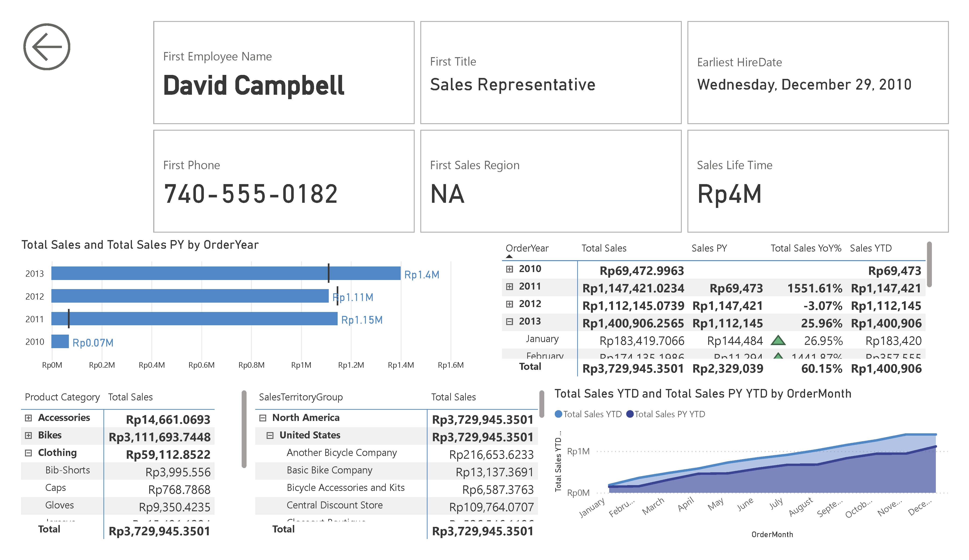Click the back arrow button
This screenshot has width=969, height=560.
46,47
